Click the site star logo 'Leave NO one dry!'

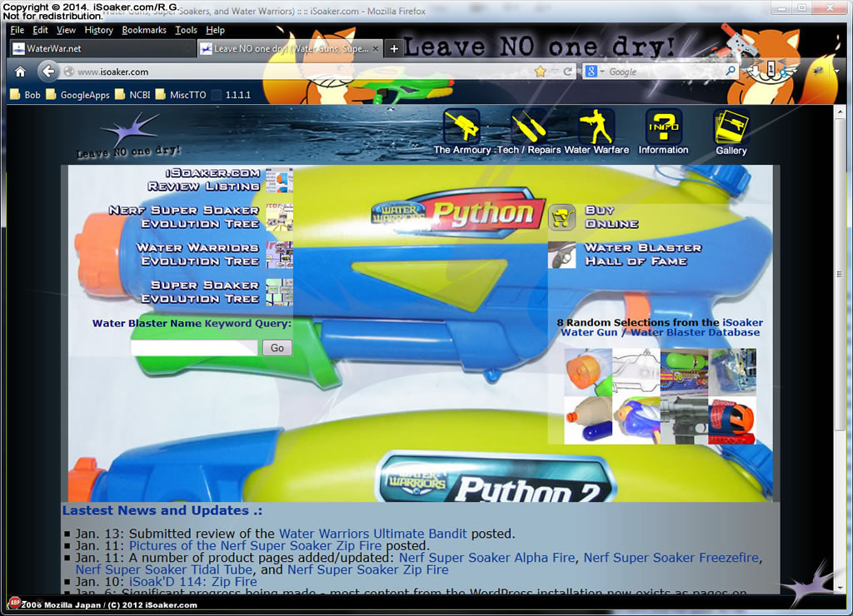(129, 136)
